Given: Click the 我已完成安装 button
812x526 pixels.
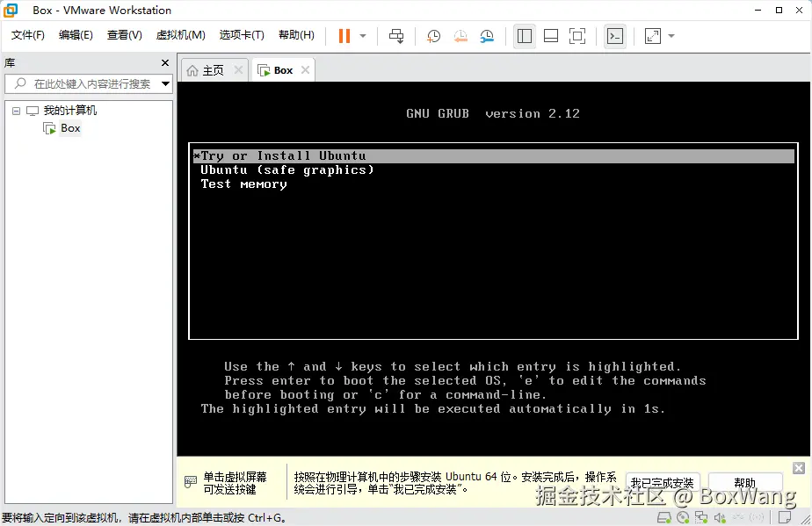Looking at the screenshot, I should point(663,481).
